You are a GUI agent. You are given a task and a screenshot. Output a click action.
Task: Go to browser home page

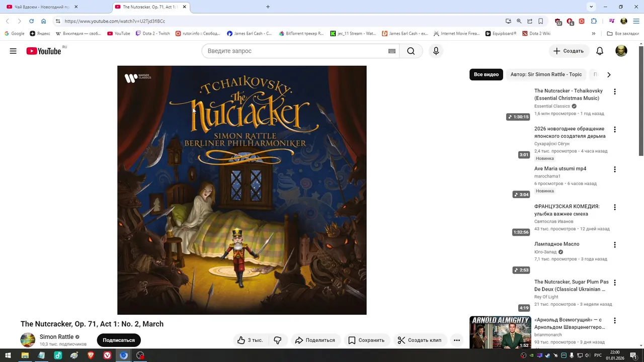tap(44, 21)
